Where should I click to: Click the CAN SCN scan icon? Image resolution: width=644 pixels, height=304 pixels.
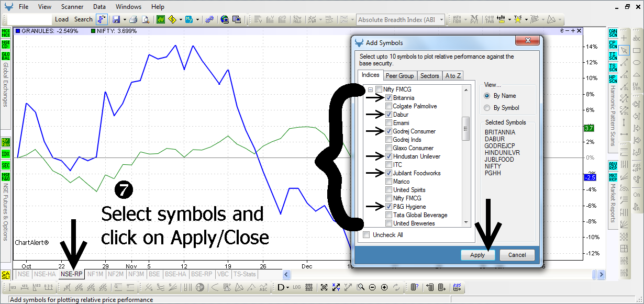pos(613,32)
